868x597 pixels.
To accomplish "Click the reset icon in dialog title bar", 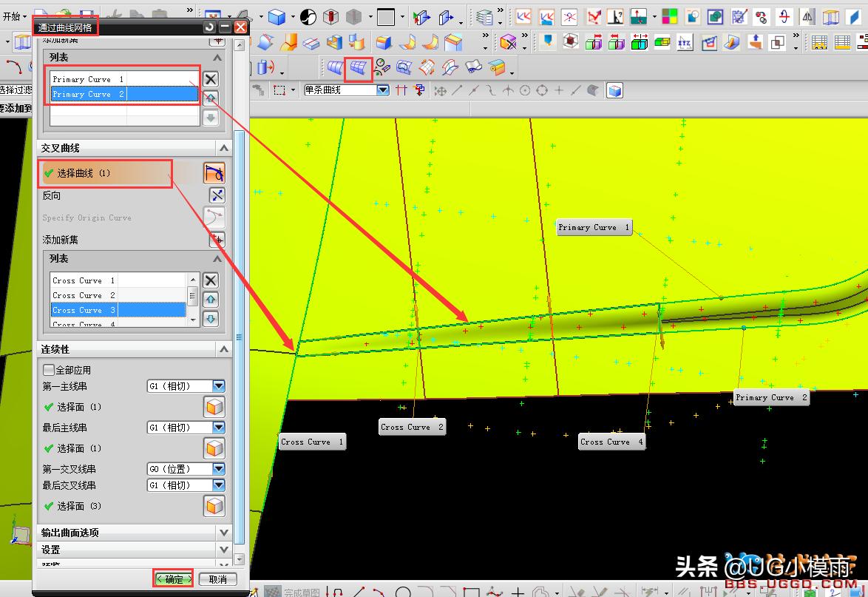I will click(210, 27).
